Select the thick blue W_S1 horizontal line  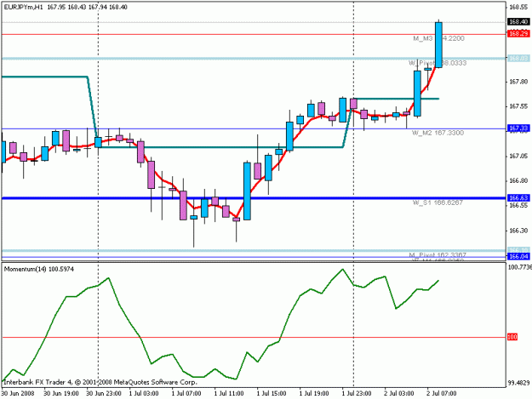(253, 198)
